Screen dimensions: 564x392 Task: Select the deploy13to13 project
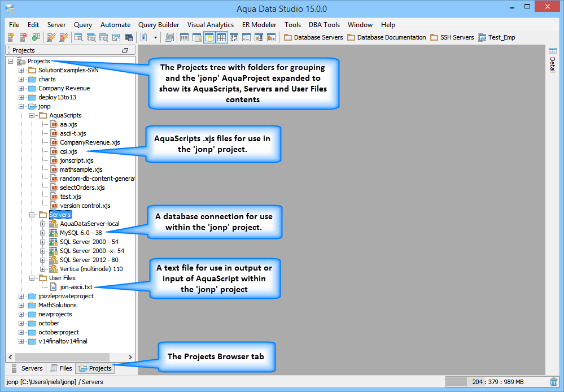[x=57, y=97]
